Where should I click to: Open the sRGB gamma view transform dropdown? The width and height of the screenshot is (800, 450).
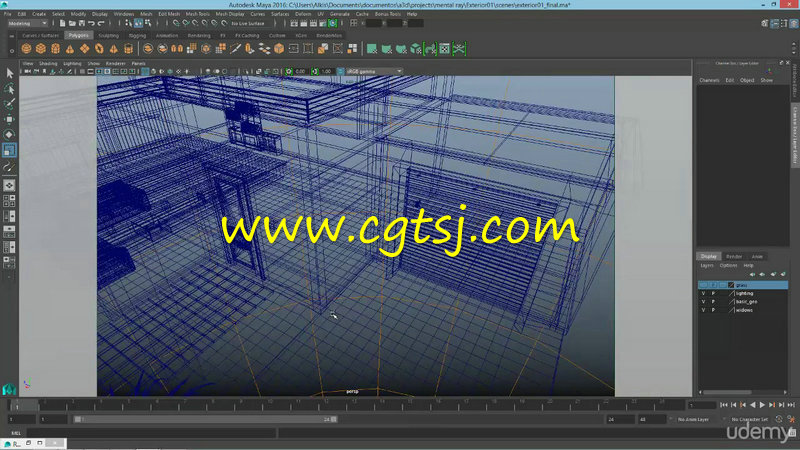click(374, 71)
